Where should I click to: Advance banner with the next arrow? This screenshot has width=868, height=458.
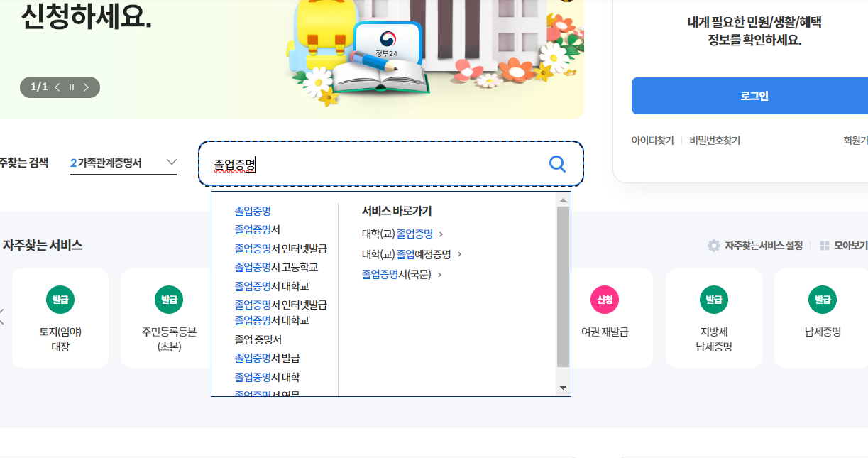coord(87,87)
